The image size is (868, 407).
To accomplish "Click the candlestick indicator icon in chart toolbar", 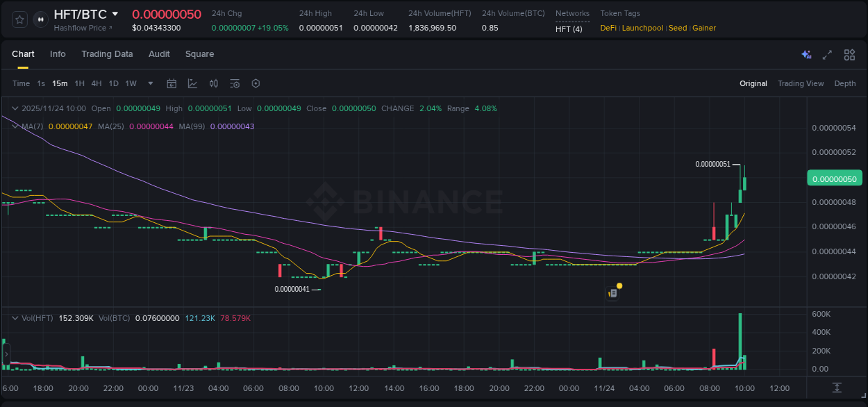I will (x=214, y=83).
